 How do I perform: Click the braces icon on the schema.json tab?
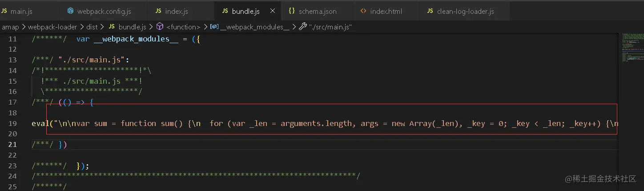[x=292, y=11]
